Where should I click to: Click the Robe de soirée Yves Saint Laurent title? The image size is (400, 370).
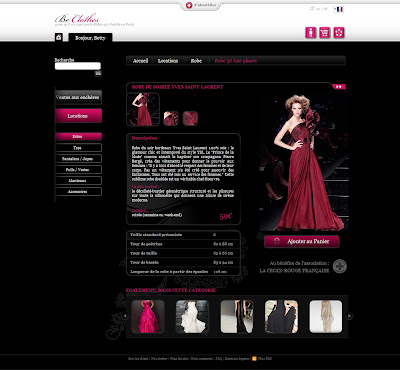point(178,87)
